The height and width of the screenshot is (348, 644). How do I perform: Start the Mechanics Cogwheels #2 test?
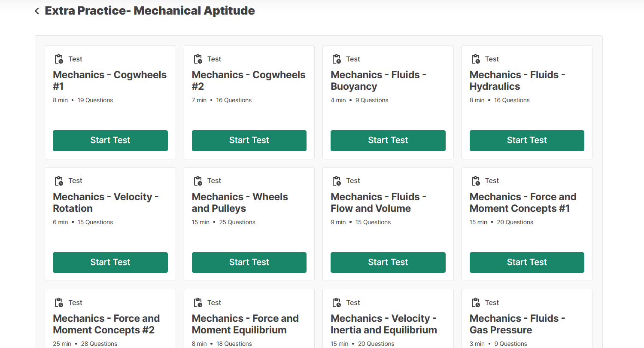coord(249,140)
